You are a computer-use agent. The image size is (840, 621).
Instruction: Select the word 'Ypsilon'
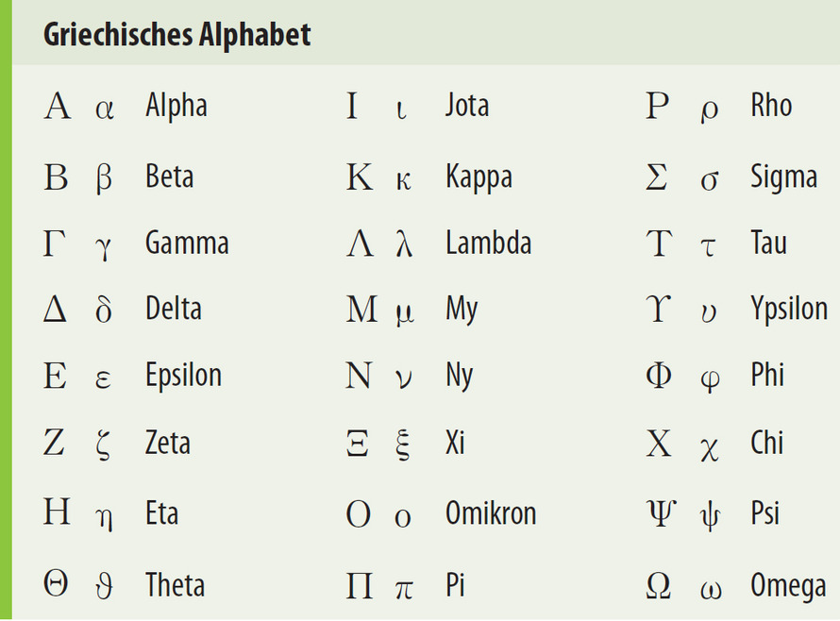(789, 310)
